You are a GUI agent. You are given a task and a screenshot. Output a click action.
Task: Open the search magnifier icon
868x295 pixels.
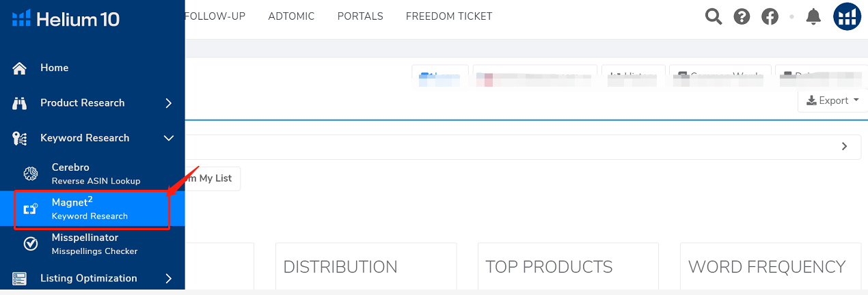click(714, 16)
